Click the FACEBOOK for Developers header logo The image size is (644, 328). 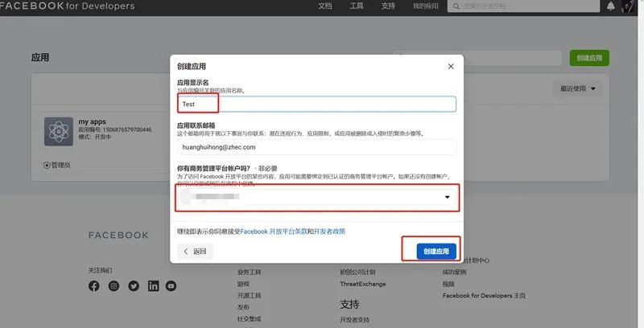pyautogui.click(x=68, y=6)
